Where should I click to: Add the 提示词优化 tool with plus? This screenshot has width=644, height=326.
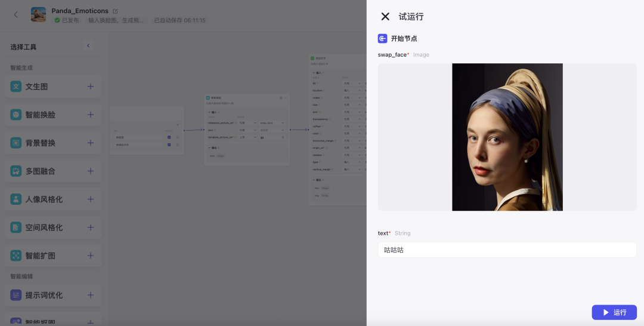91,295
